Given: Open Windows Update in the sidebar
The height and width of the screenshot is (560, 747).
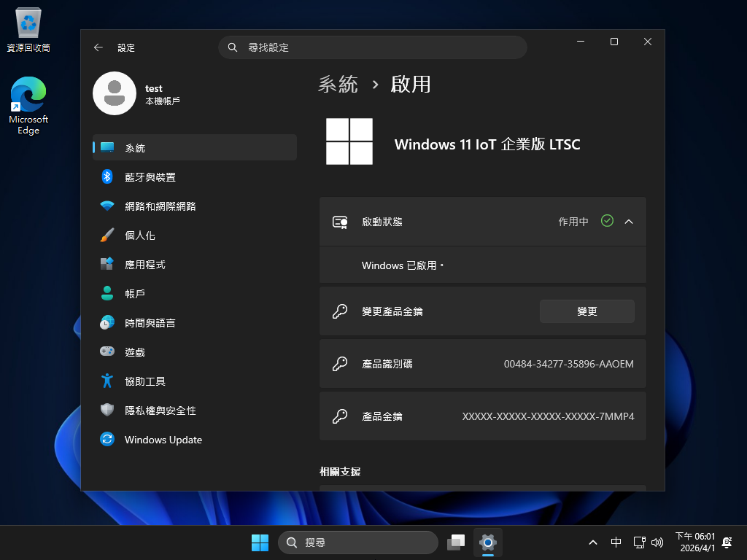Looking at the screenshot, I should [163, 440].
